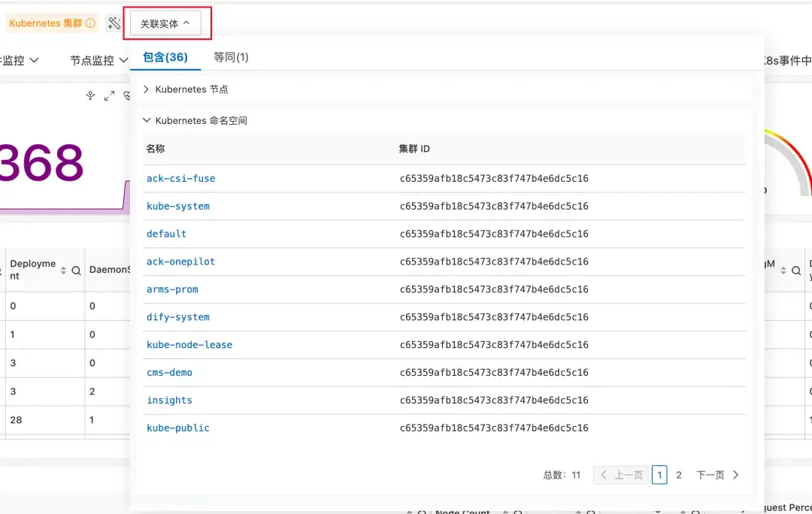Click the 名称 column header
This screenshot has width=812, height=514.
(156, 149)
